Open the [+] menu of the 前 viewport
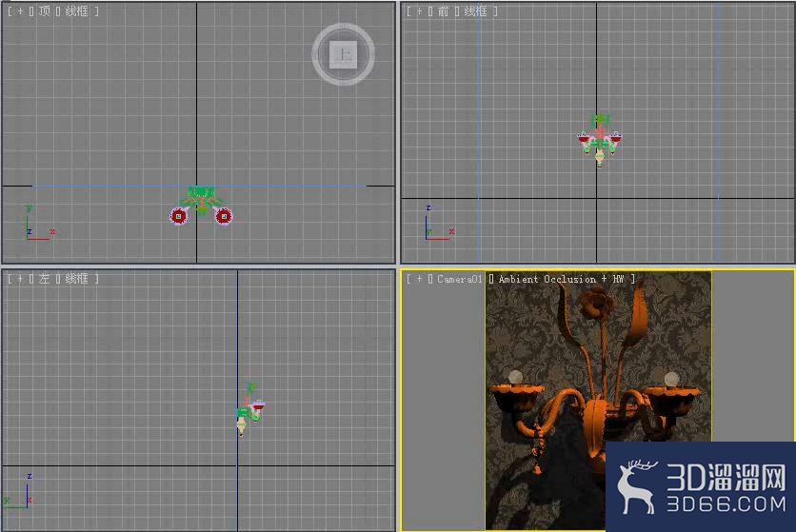This screenshot has height=532, width=796. (419, 11)
